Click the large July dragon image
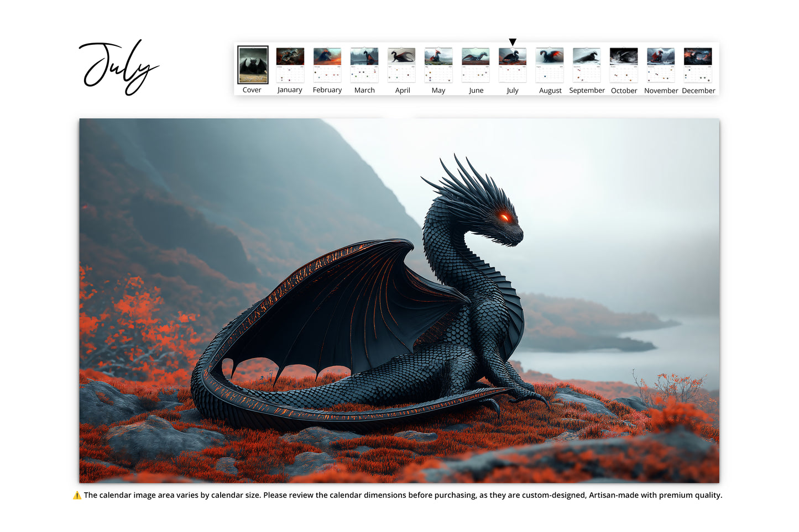 click(399, 301)
